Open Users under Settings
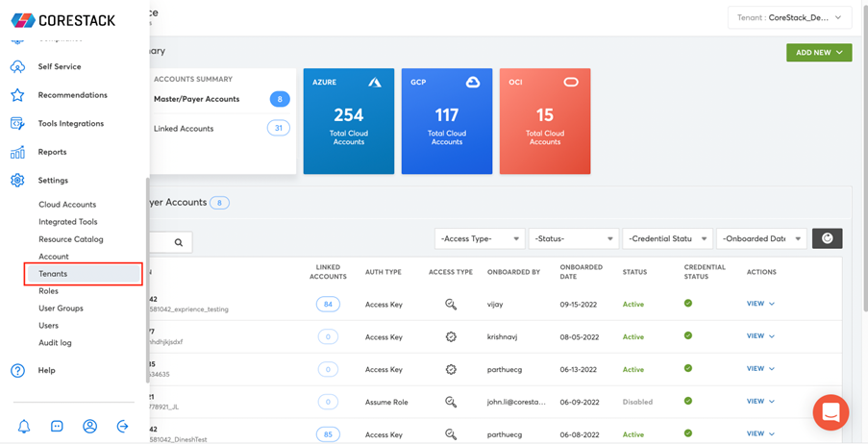Viewport: 868px width, 444px height. click(49, 326)
